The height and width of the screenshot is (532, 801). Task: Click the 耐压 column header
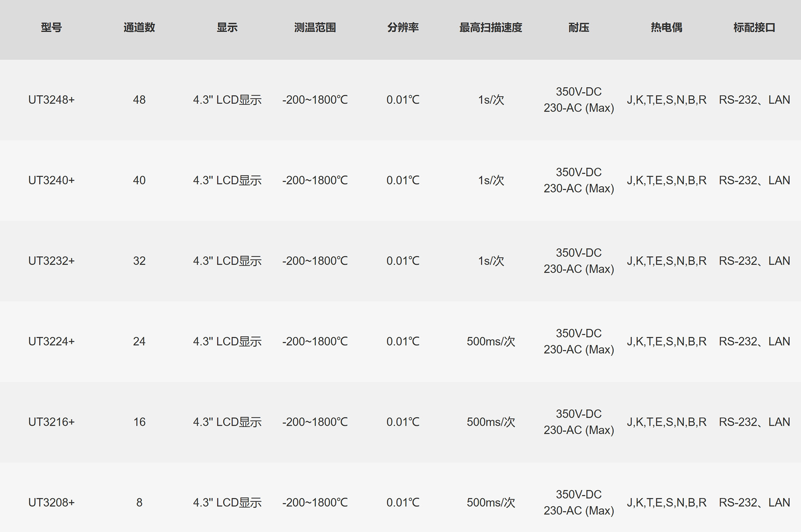tap(578, 27)
